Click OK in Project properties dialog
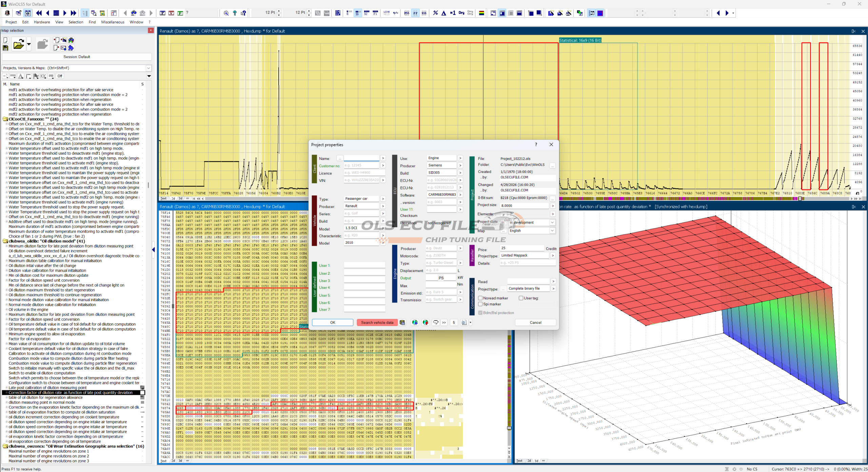The width and height of the screenshot is (868, 472). 333,322
